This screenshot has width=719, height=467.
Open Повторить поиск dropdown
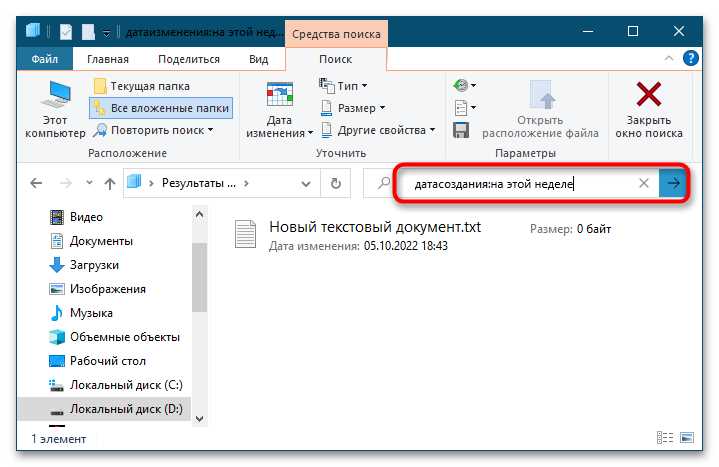tap(154, 130)
